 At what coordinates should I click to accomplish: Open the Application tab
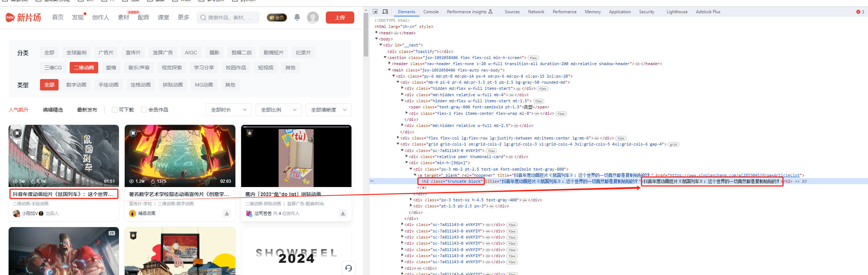(x=620, y=12)
